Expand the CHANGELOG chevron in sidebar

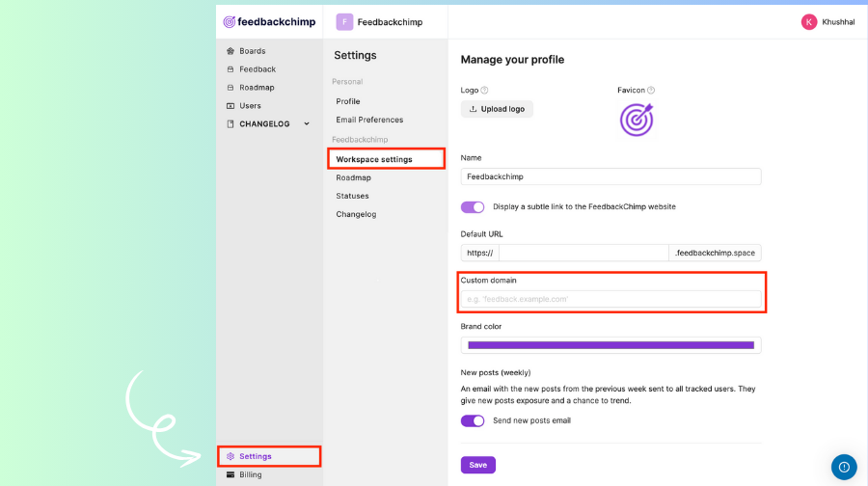pos(307,123)
